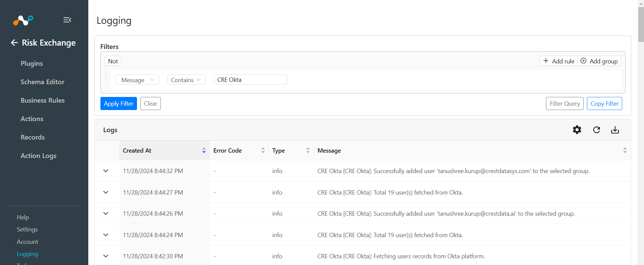Open Settings in the sidebar

tap(27, 229)
